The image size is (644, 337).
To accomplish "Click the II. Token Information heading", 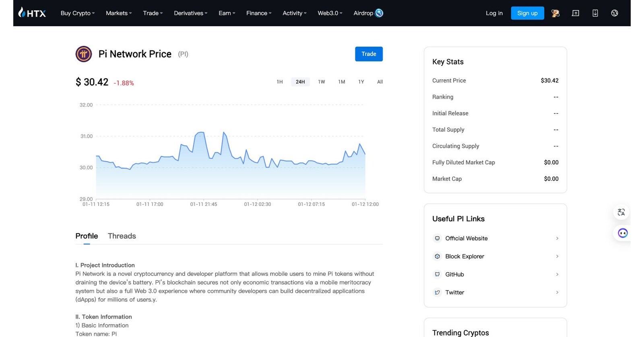I will coord(104,317).
